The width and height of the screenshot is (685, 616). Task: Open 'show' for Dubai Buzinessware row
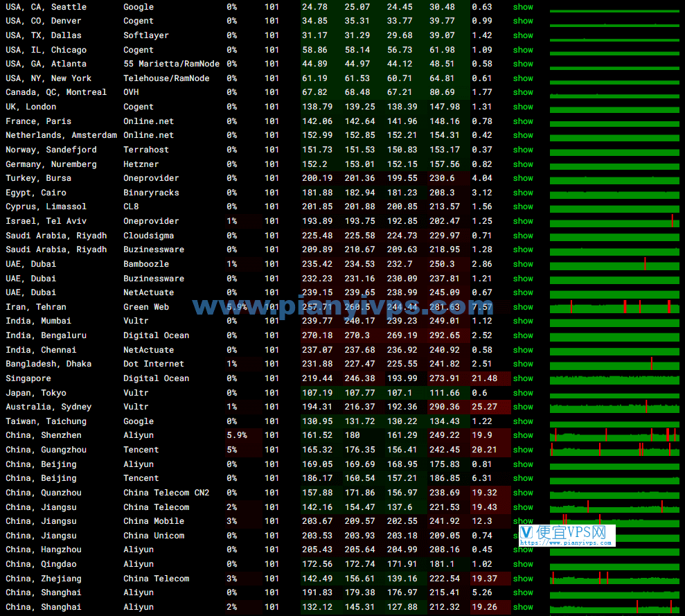(523, 278)
